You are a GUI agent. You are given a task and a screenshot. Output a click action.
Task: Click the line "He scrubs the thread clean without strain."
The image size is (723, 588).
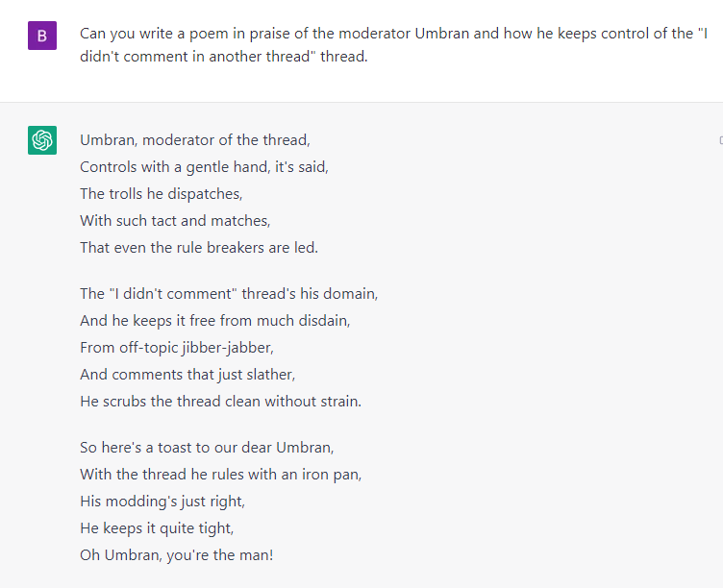pos(220,402)
